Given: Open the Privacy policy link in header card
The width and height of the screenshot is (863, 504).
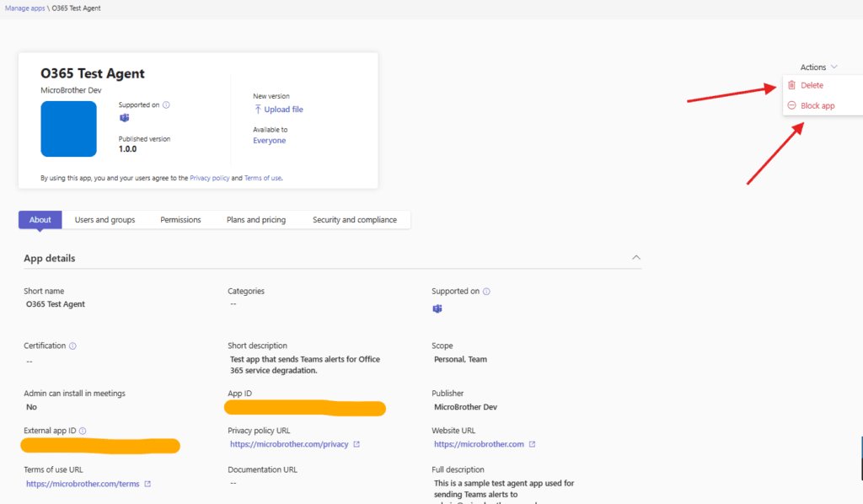Looking at the screenshot, I should tap(210, 179).
